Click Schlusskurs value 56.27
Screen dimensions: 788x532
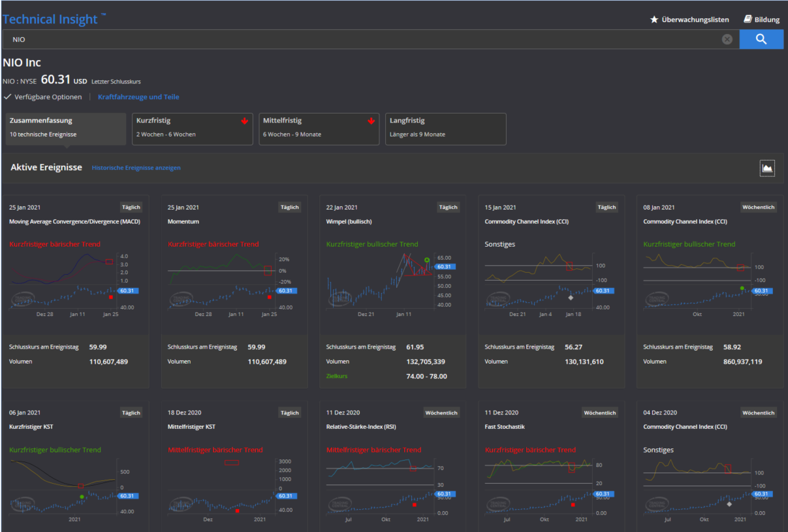[x=574, y=347]
